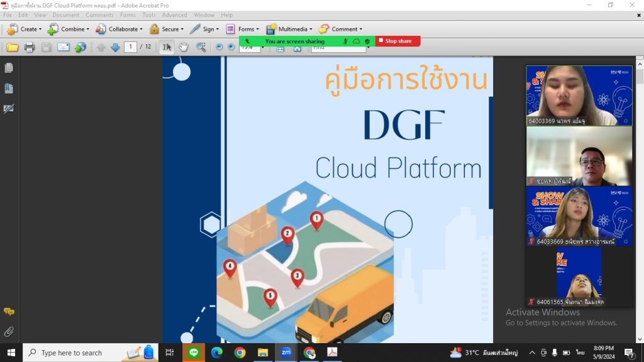
Task: Open the Create dropdown menu
Action: 25,29
